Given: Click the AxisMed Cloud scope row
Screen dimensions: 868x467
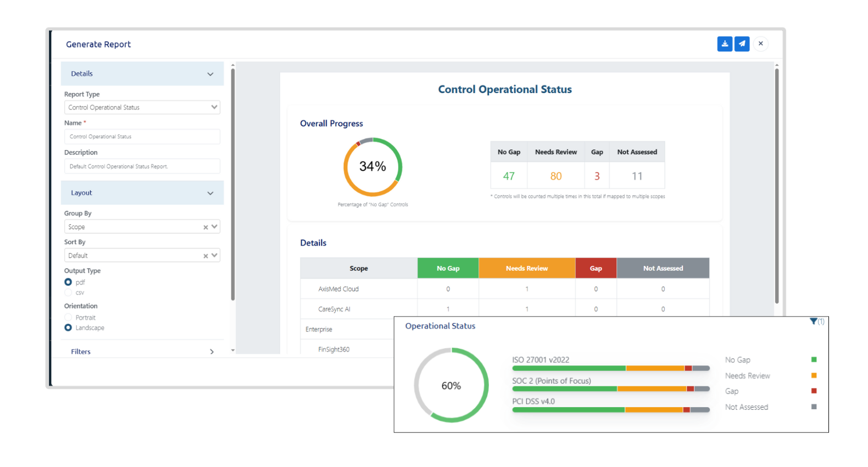Looking at the screenshot, I should pyautogui.click(x=505, y=289).
